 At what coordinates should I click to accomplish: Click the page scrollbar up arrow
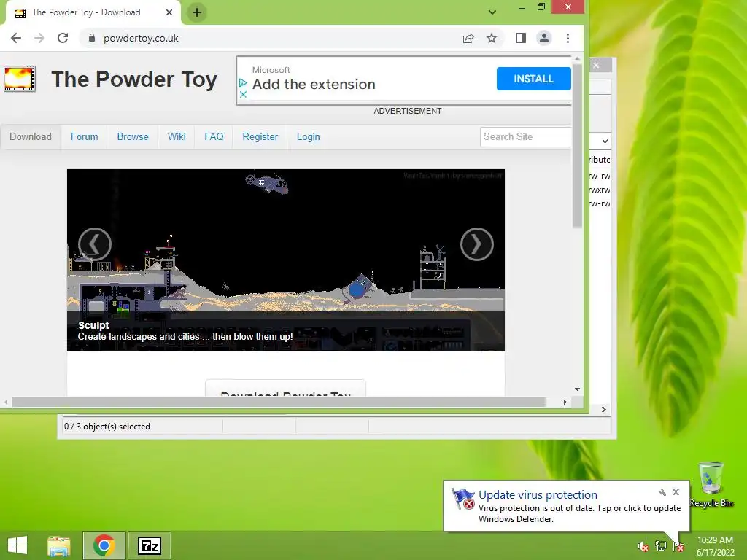pos(577,59)
